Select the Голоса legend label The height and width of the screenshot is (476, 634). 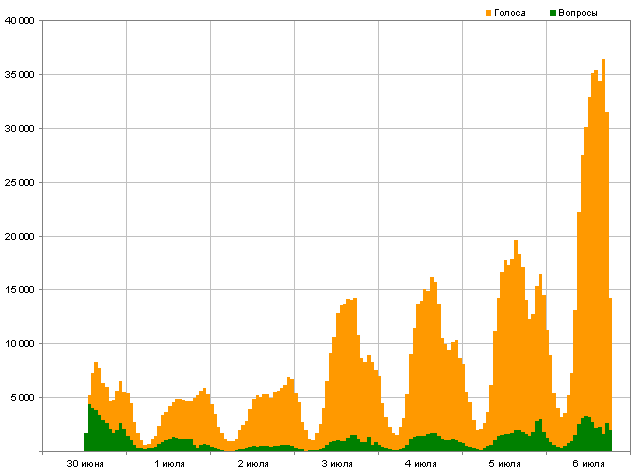click(510, 12)
